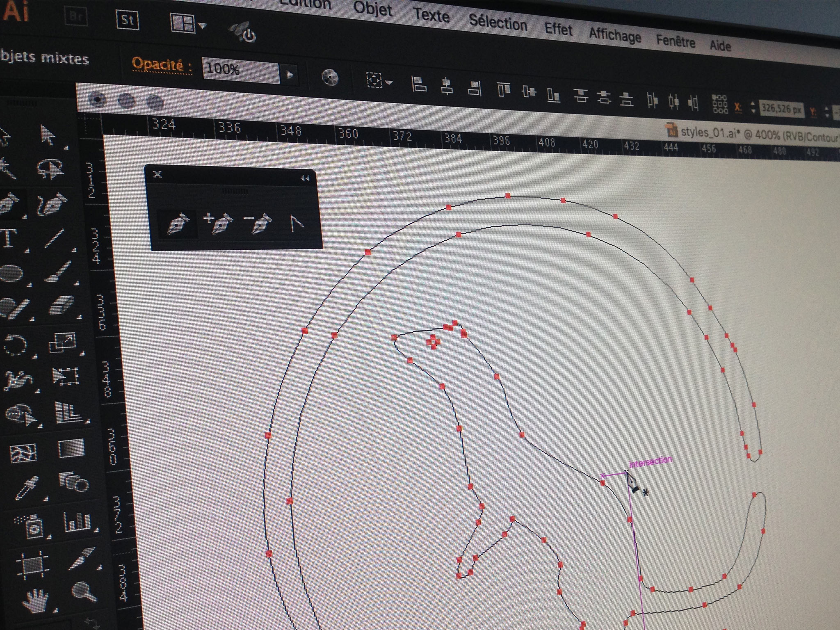Open Adobe Stock via St button
Image resolution: width=840 pixels, height=630 pixels.
127,20
